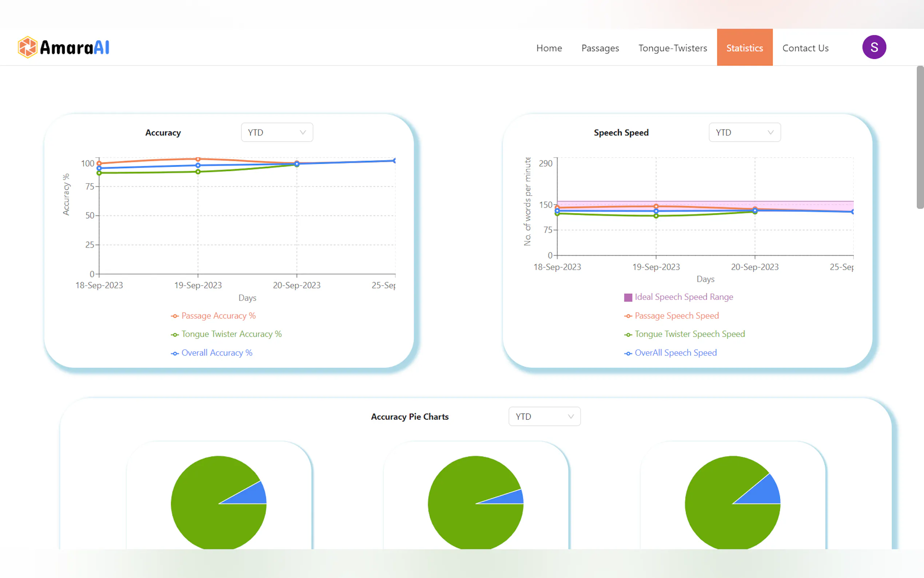924x578 pixels.
Task: Open the purple S user avatar
Action: click(x=873, y=47)
